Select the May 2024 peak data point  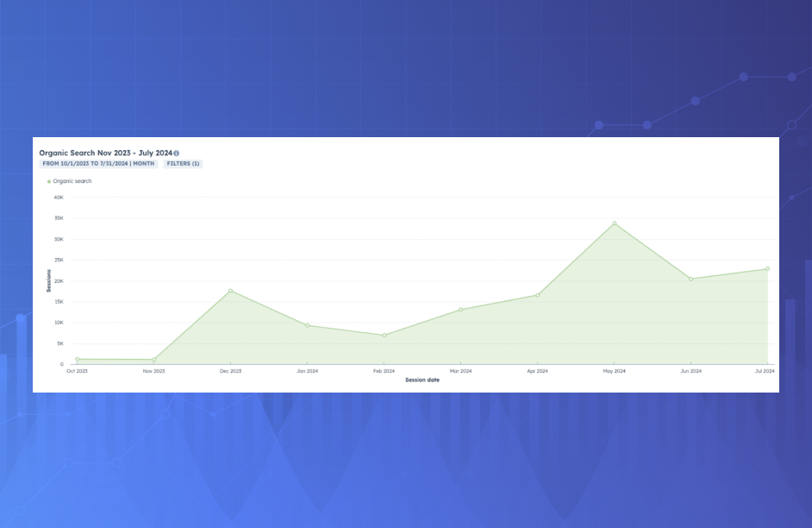[x=615, y=223]
